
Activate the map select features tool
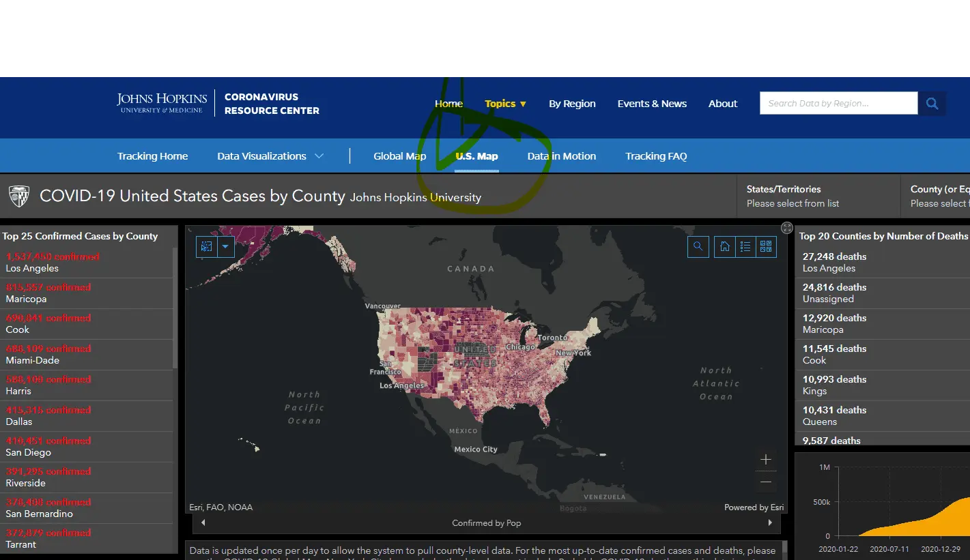207,247
